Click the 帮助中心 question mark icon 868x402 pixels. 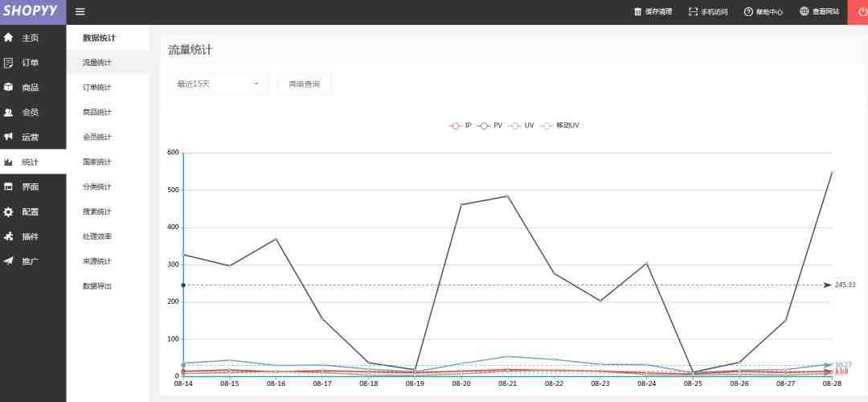748,11
